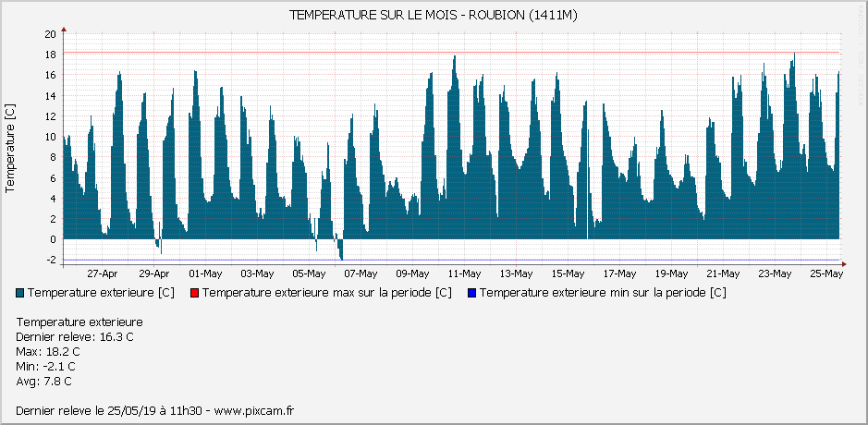Click the Dernier releve: 16.3 C line

point(75,337)
